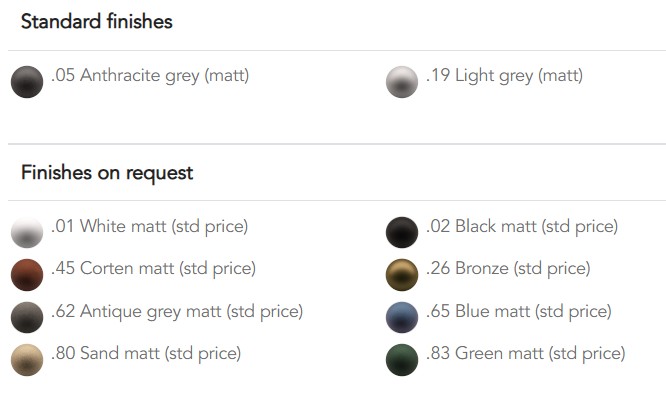Choose the Blue matt swatch
This screenshot has height=408, width=666.
pos(402,317)
